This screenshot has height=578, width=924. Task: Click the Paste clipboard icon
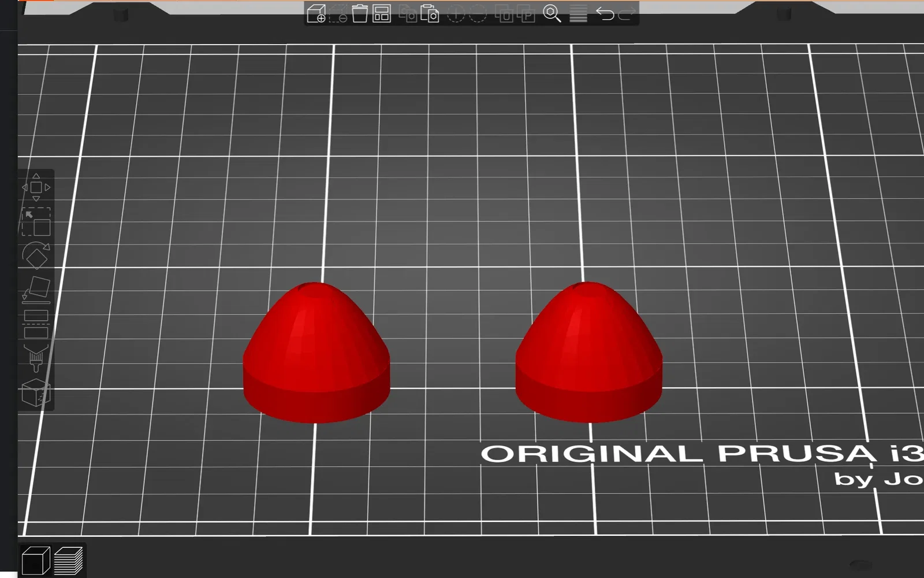(x=430, y=13)
